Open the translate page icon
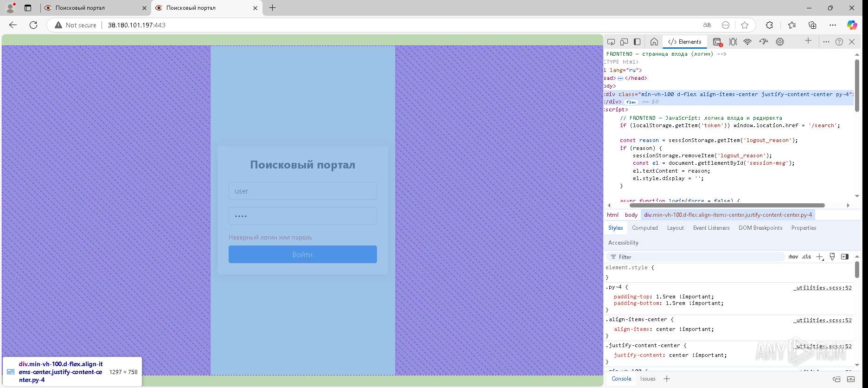 click(707, 25)
